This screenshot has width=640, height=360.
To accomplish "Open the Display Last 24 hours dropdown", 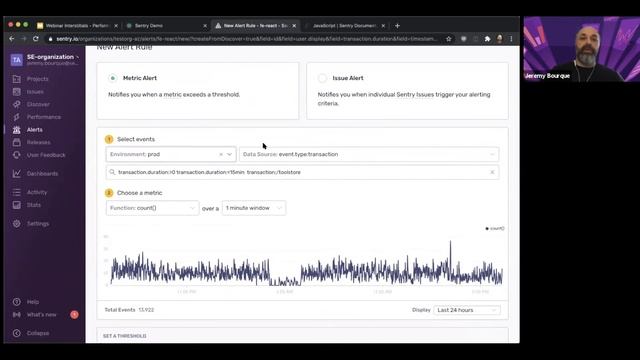I will pyautogui.click(x=467, y=310).
